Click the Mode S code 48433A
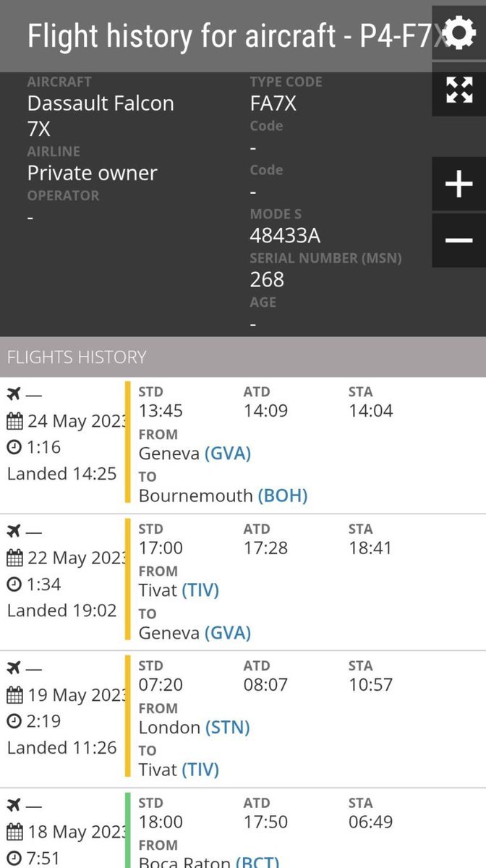Viewport: 486px width, 868px height. [285, 236]
